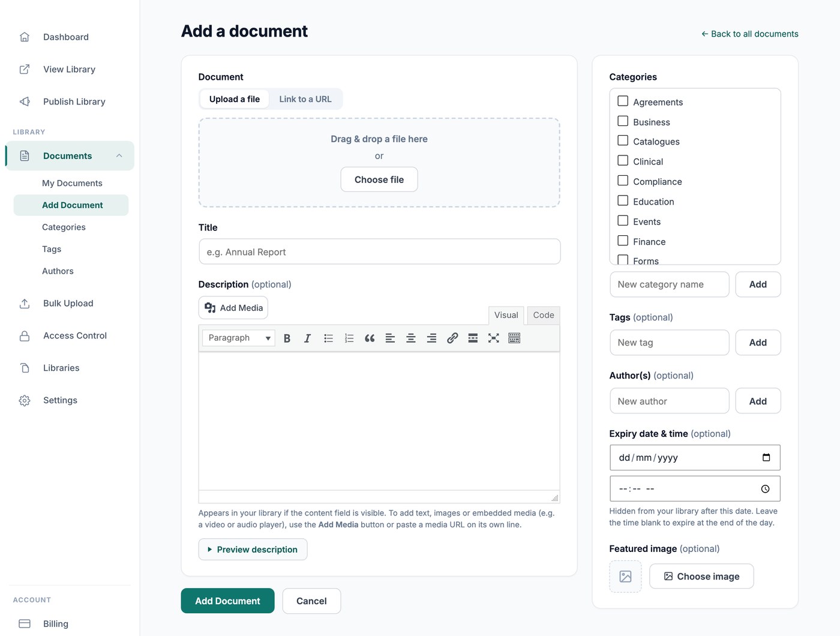The image size is (840, 636).
Task: Check the Education category
Action: pyautogui.click(x=623, y=201)
